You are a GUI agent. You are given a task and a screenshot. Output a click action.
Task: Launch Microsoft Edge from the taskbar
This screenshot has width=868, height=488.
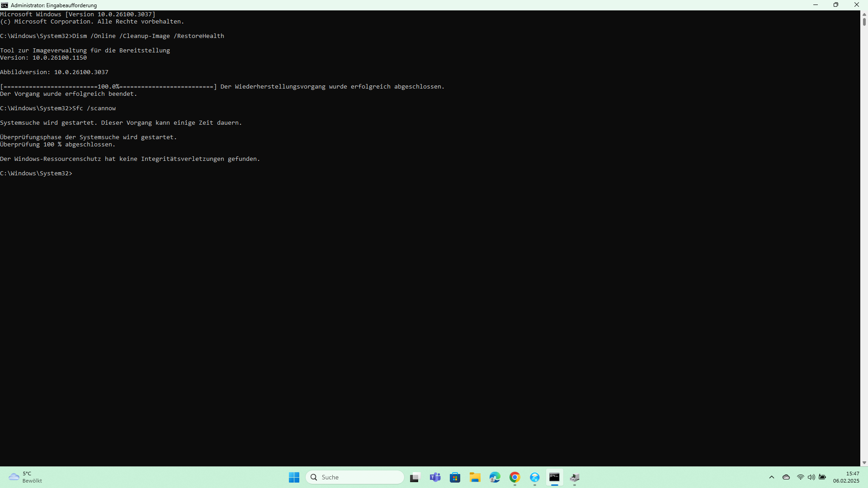tap(495, 477)
